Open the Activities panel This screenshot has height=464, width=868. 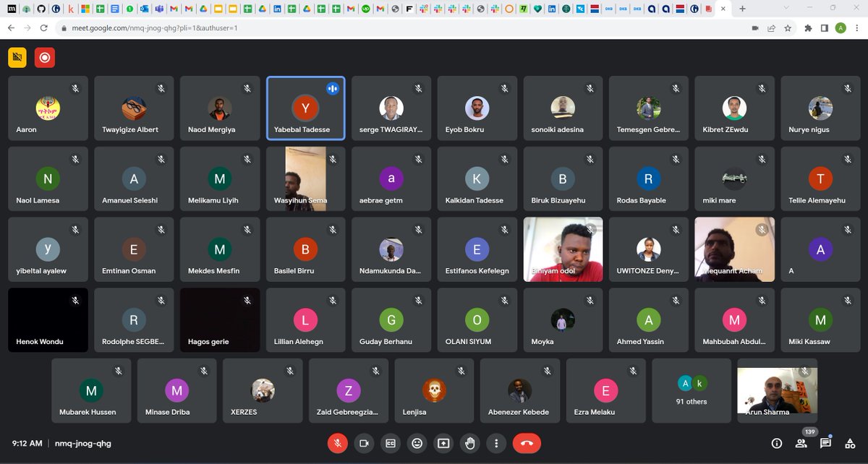(x=849, y=443)
